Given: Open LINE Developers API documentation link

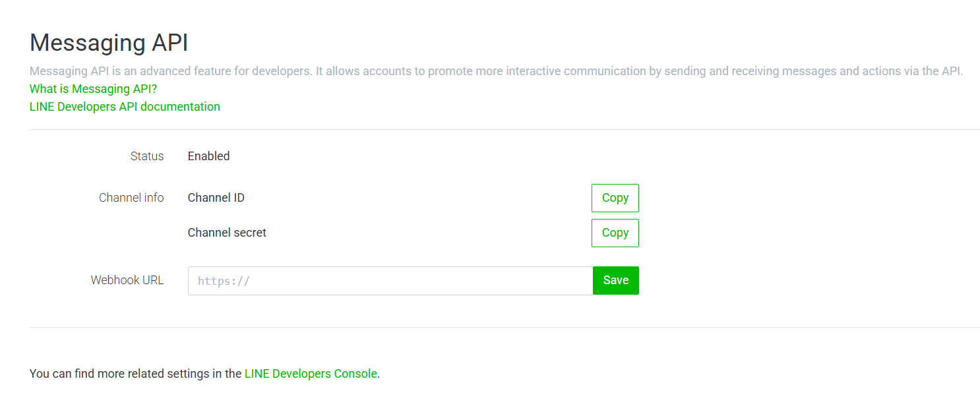Looking at the screenshot, I should [125, 107].
